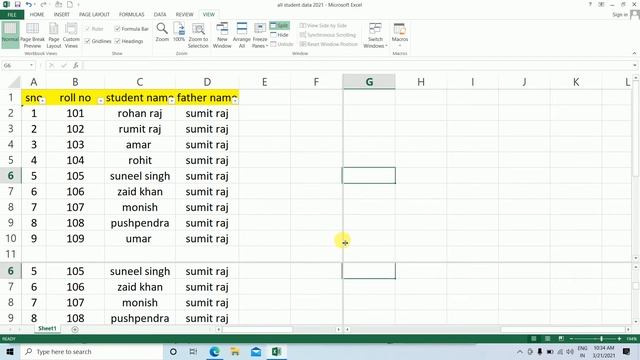The image size is (640, 360).
Task: Hide the current window
Action: click(280, 35)
